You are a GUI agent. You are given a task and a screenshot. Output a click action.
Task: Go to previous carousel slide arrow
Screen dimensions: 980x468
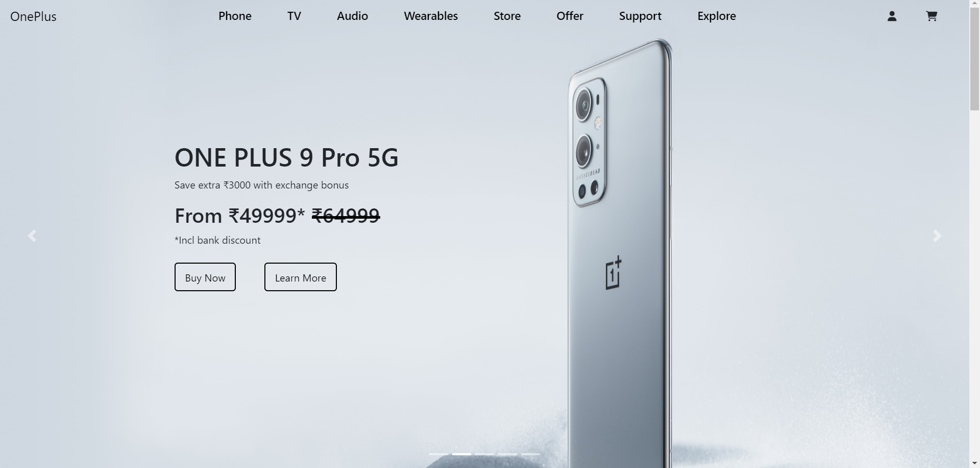pos(32,236)
